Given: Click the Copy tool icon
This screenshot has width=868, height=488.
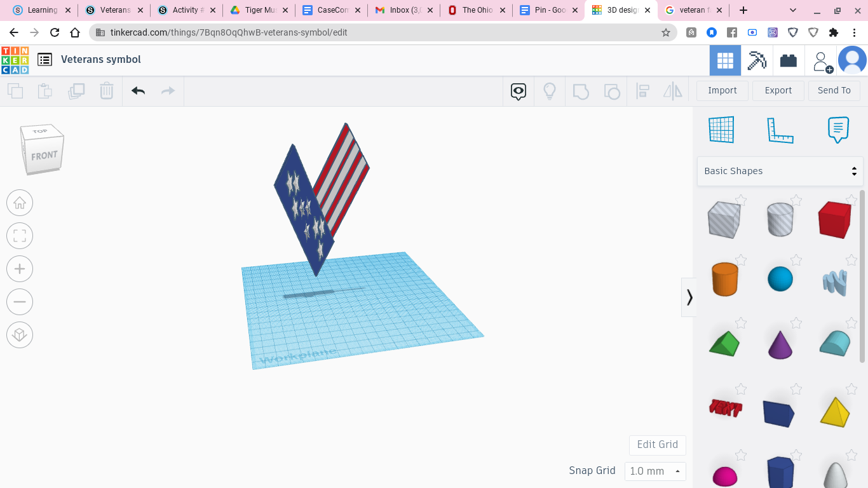Looking at the screenshot, I should click(15, 91).
